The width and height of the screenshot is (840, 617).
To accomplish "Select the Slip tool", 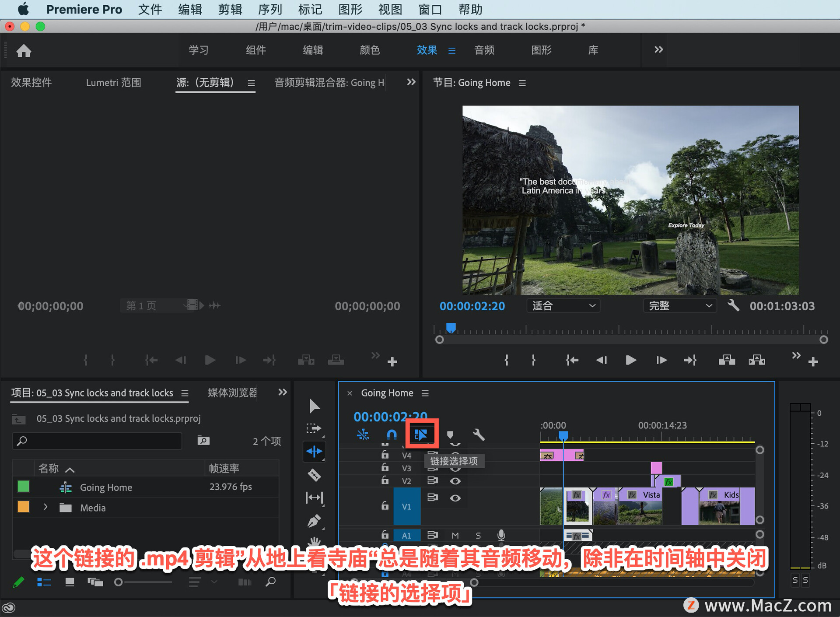I will [x=314, y=498].
